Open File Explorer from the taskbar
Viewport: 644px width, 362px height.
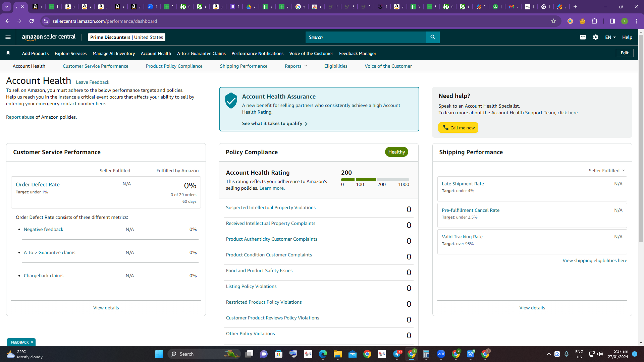pos(337,354)
